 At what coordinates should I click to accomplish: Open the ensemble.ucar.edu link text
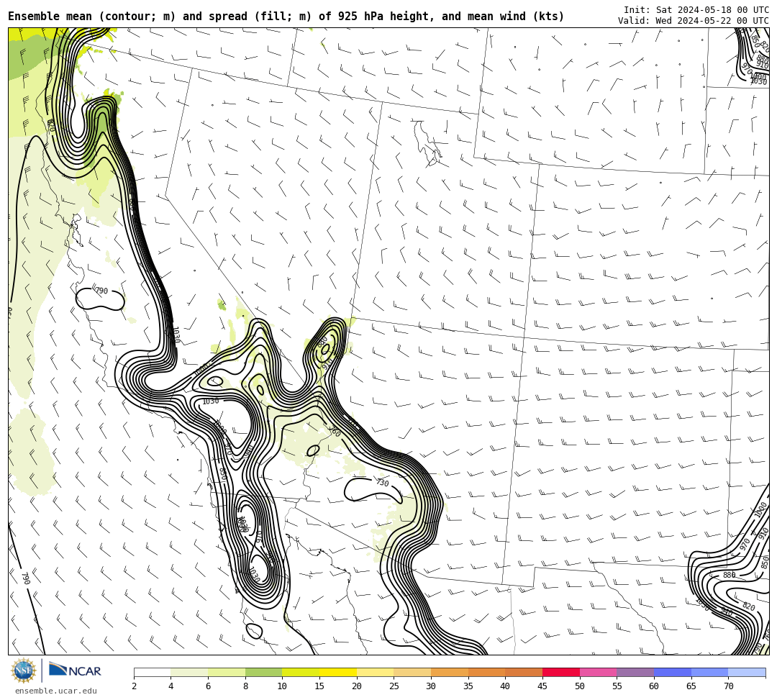[56, 691]
